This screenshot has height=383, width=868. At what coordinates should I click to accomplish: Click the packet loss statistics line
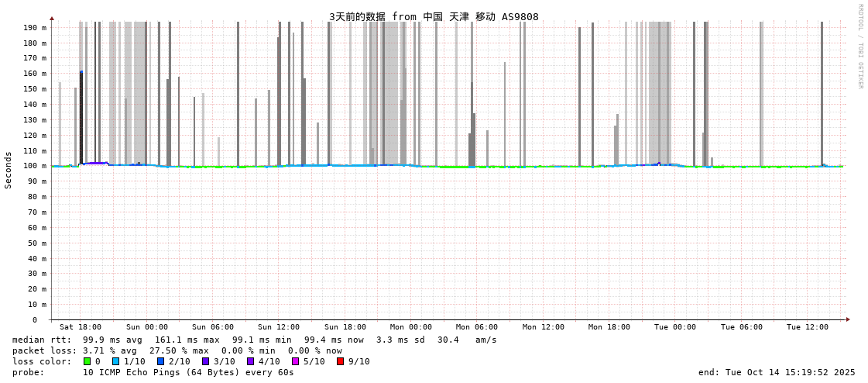(177, 350)
